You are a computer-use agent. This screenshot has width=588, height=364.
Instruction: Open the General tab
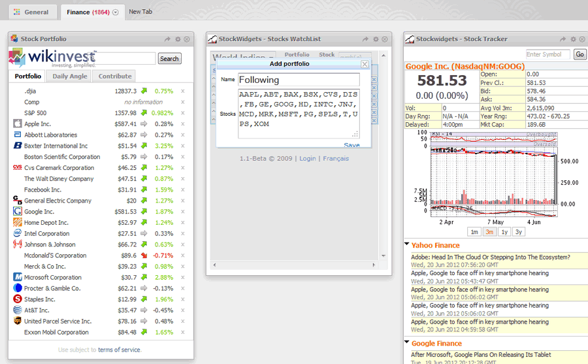coord(32,12)
